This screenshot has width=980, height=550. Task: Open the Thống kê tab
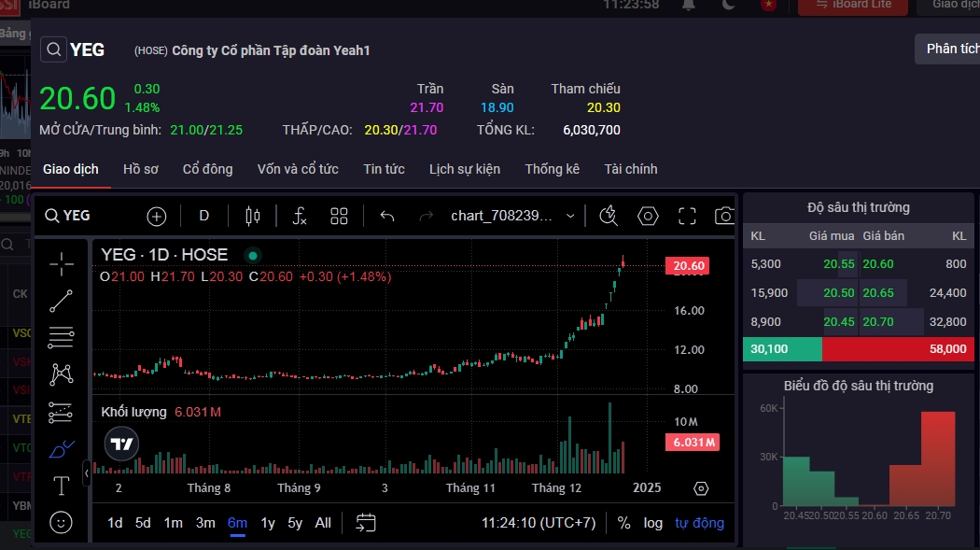pos(552,169)
